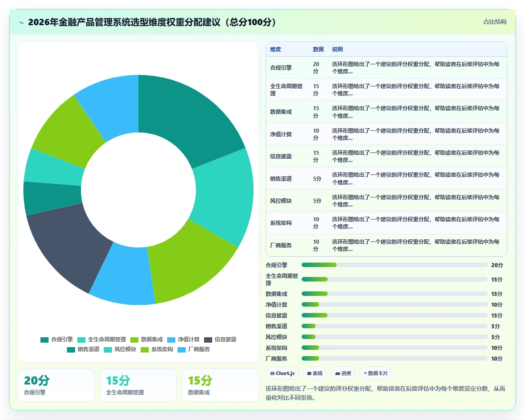Click the 厂商服务 progress bar
The image size is (525, 420).
394,358
